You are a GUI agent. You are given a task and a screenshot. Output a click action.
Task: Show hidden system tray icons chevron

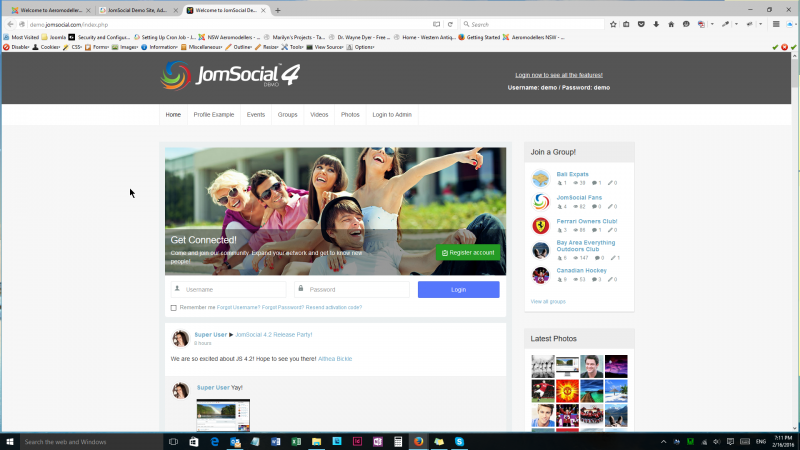[663, 442]
